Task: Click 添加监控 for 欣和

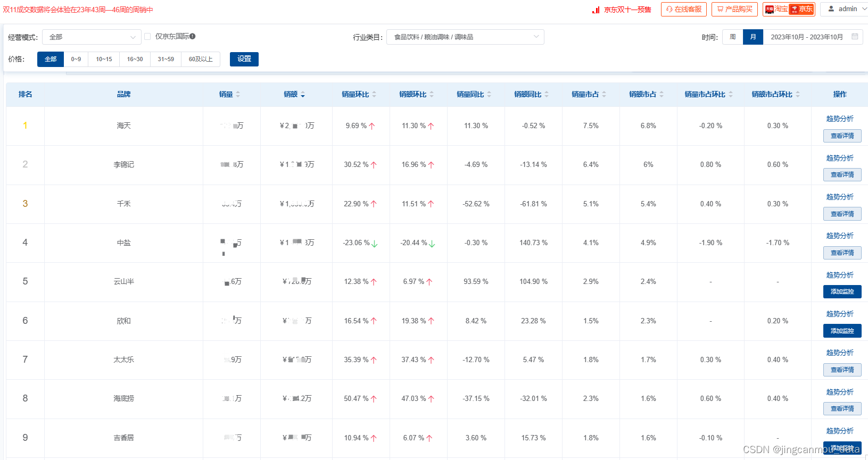Action: (x=842, y=331)
